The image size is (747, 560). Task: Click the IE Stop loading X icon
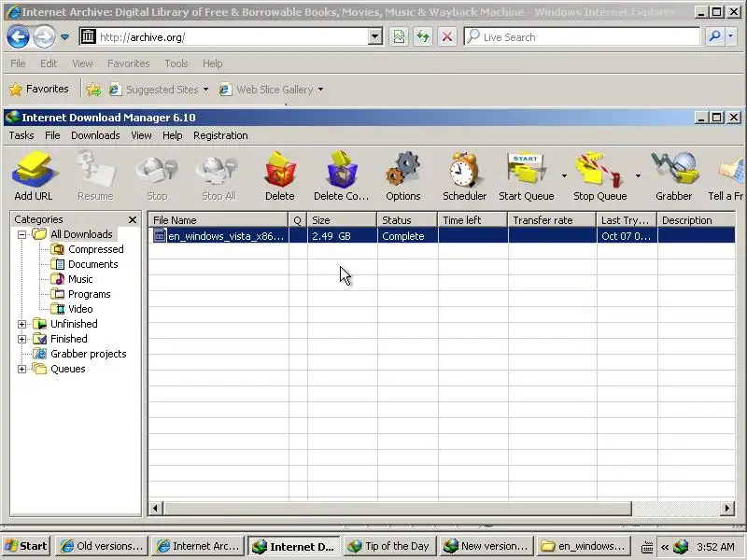point(447,36)
